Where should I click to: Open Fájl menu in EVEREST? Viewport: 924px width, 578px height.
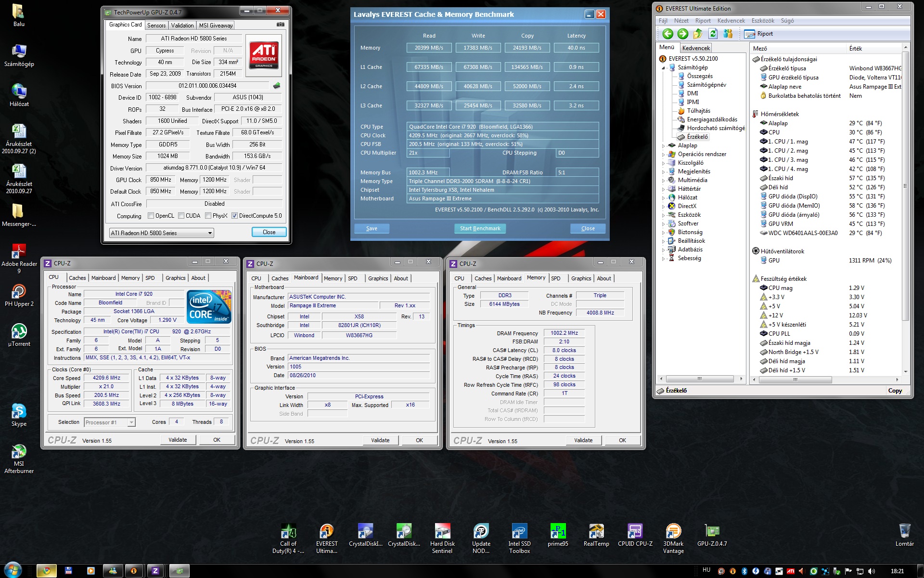pyautogui.click(x=663, y=21)
